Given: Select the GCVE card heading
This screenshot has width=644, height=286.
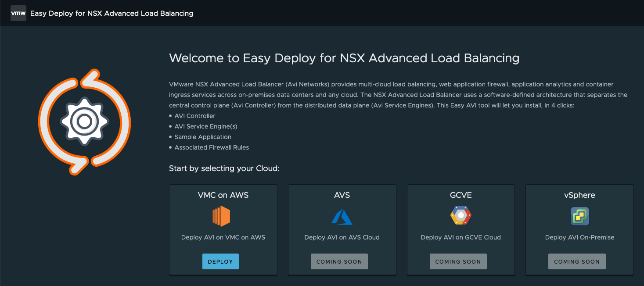Looking at the screenshot, I should [x=461, y=195].
